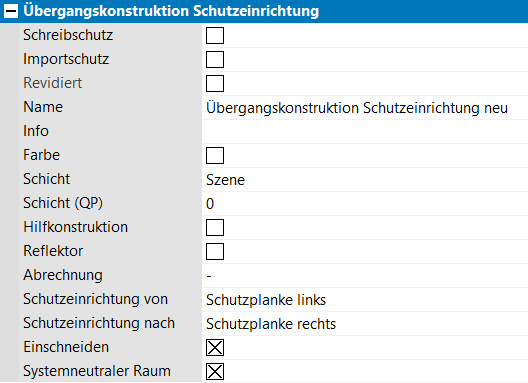Disable the Systemneutraler Raum checkbox
Image resolution: width=528 pixels, height=383 pixels.
(x=215, y=372)
